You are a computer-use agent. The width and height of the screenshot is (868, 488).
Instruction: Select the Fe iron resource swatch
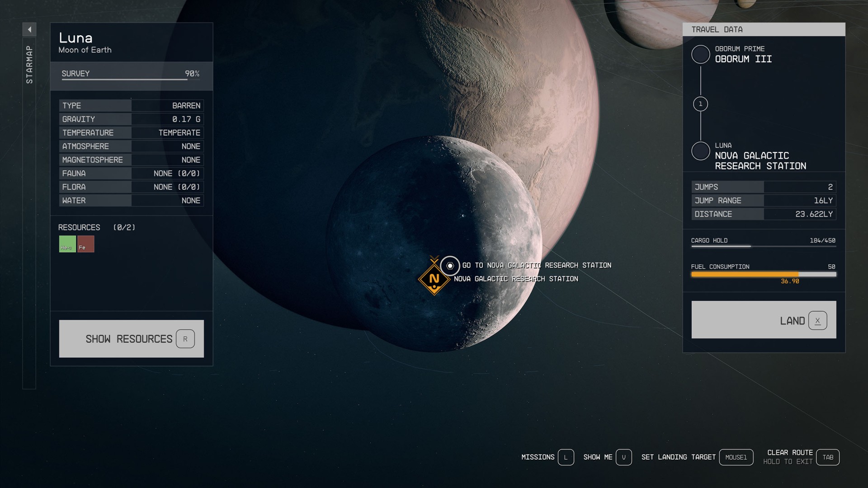[x=86, y=244]
